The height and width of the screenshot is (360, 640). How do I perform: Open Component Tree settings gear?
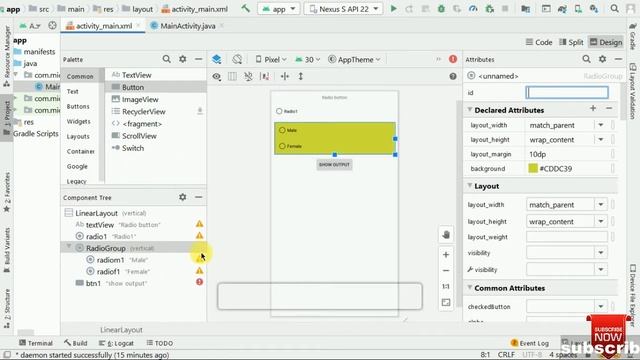point(182,197)
